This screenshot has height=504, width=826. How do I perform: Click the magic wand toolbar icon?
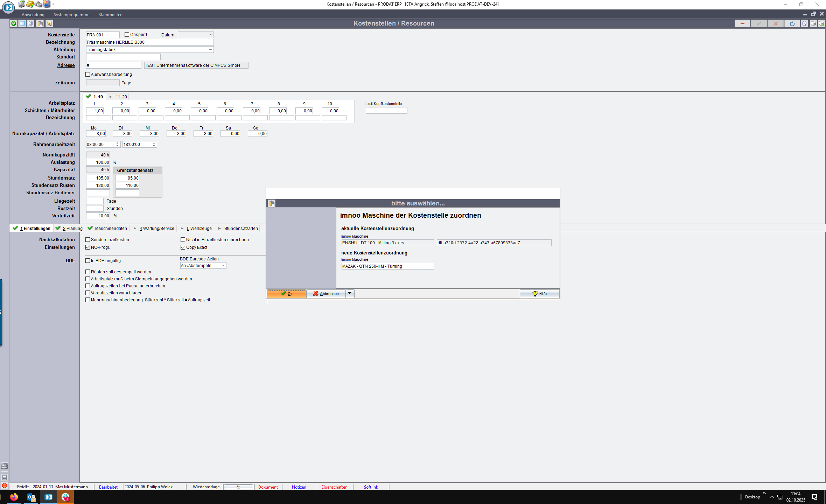click(49, 23)
